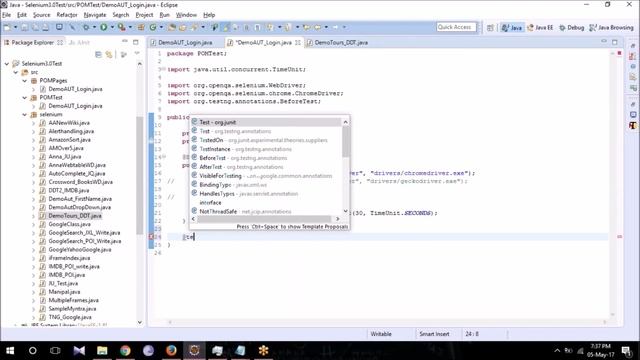Open Chrome from the taskbar
This screenshot has height=360, width=640.
[125, 351]
